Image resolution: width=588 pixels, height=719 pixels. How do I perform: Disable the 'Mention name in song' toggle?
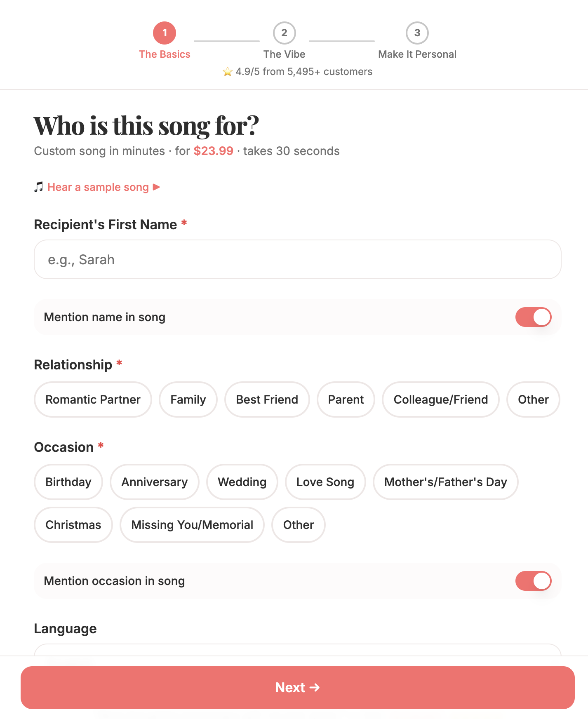533,317
